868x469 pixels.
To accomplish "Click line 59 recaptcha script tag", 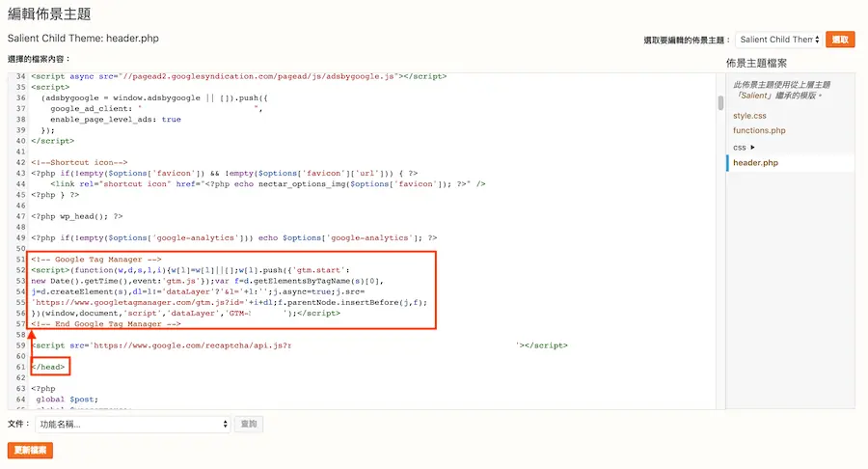I will (300, 345).
